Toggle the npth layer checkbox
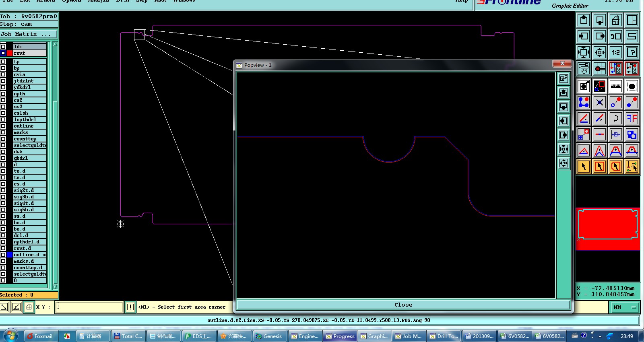This screenshot has width=644, height=342. (x=3, y=94)
